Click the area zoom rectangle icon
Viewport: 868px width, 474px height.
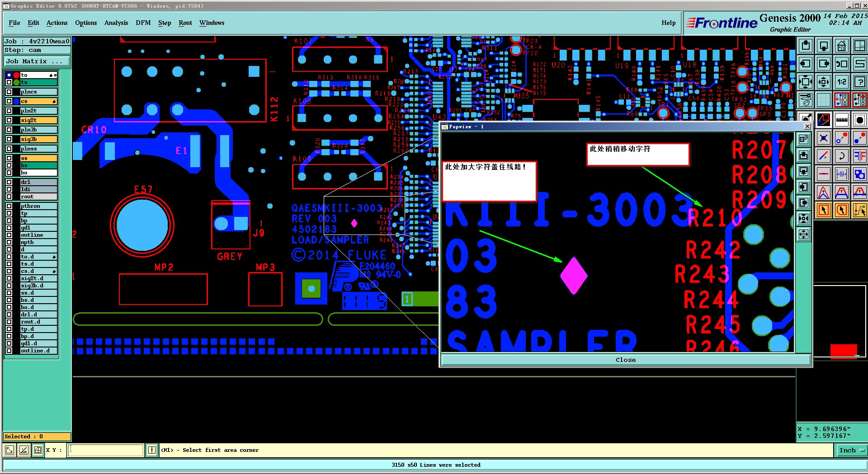pyautogui.click(x=824, y=120)
